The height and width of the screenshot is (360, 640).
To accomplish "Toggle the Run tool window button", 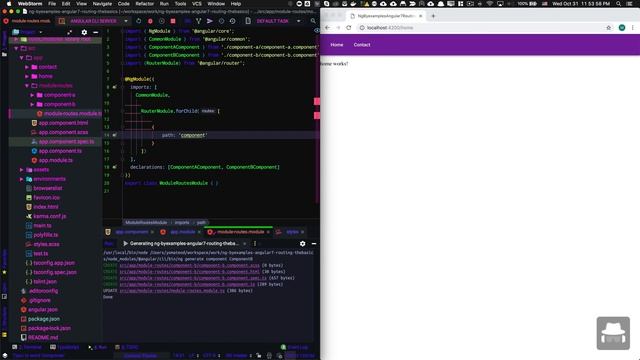I will [98, 347].
